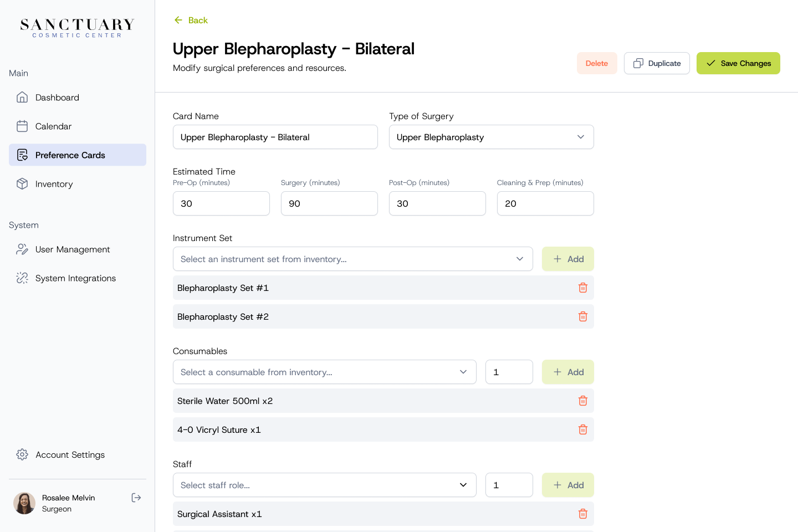Click the Inventory box icon
The width and height of the screenshot is (798, 532).
coord(22,184)
